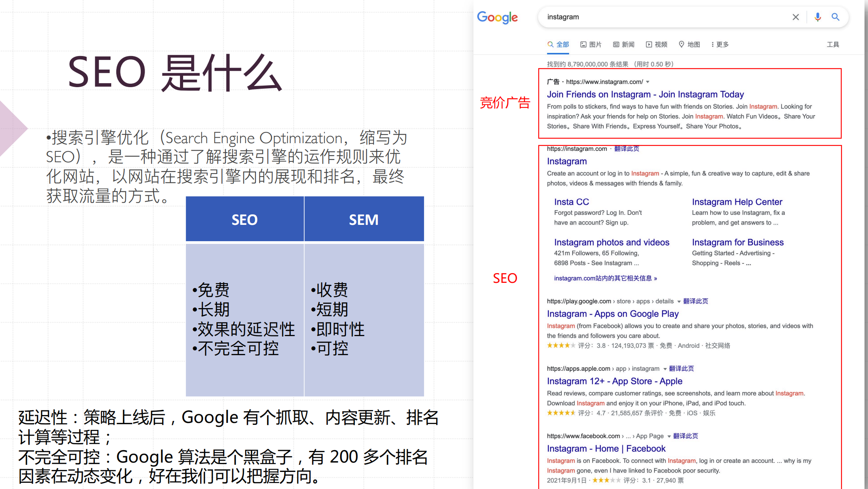Viewport: 868px width, 489px height.
Task: Open 'Instagram 12+ - App Store - Apple'
Action: (x=615, y=381)
